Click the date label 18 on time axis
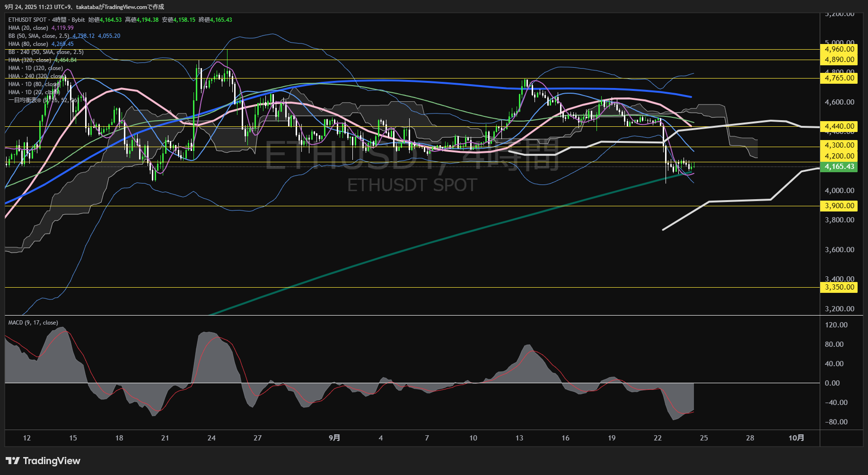 point(119,438)
